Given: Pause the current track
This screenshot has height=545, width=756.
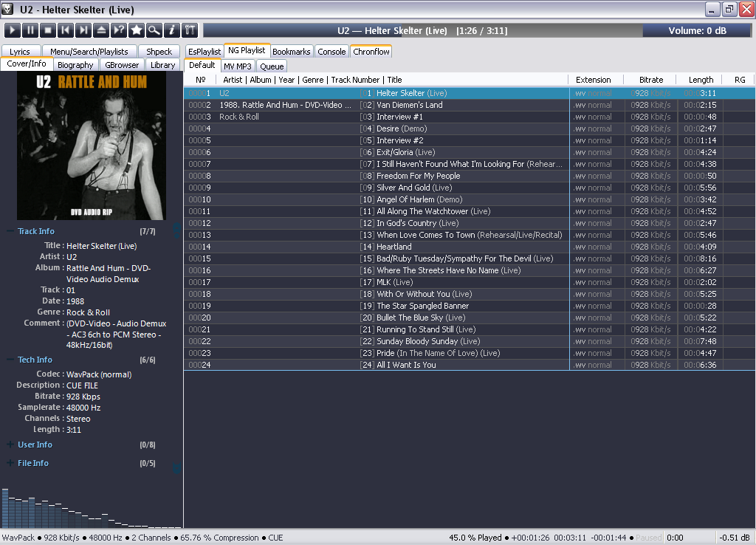Looking at the screenshot, I should (30, 30).
